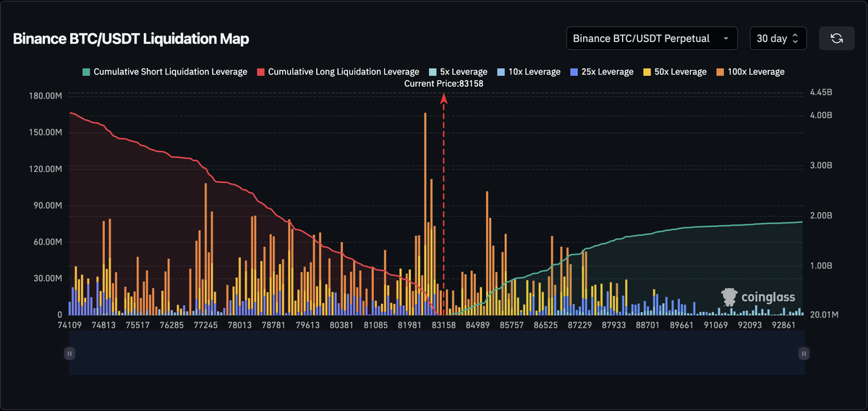Open the 30 day range selector
Image resolution: width=868 pixels, height=411 pixels.
coord(778,38)
